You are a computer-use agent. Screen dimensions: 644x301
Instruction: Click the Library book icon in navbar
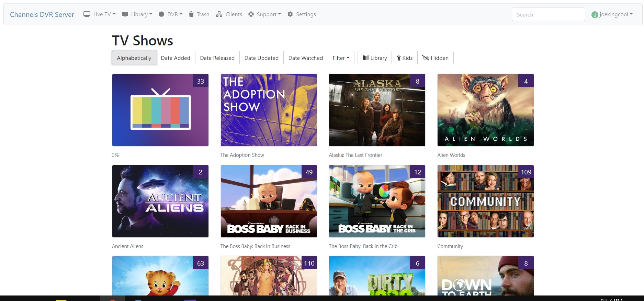125,14
